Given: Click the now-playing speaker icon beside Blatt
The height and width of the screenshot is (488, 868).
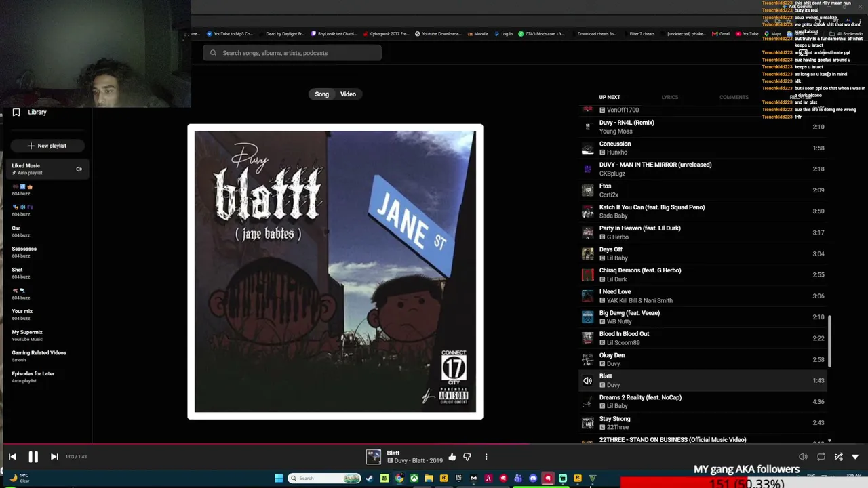Looking at the screenshot, I should (587, 381).
